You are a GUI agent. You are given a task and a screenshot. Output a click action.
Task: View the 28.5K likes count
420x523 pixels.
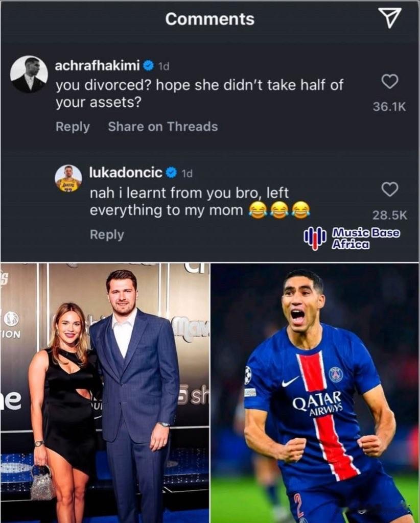[x=390, y=215]
